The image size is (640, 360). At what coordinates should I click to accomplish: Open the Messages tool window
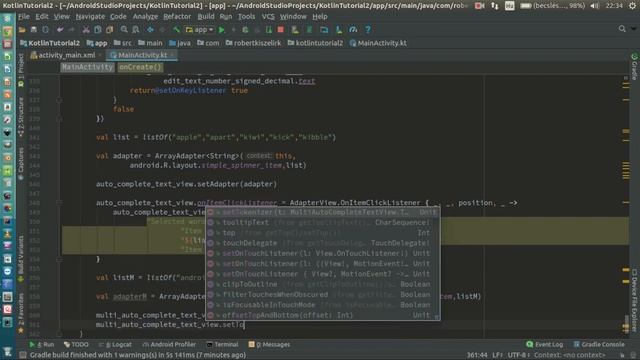click(x=269, y=344)
